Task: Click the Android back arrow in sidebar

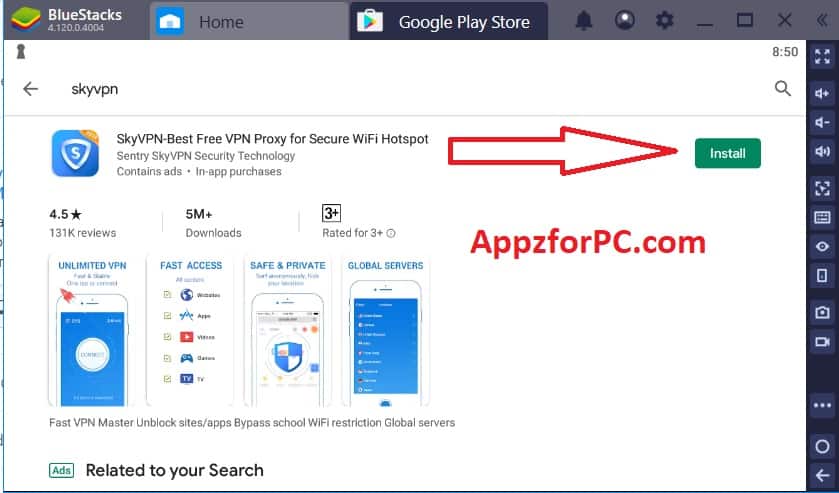Action: (822, 474)
